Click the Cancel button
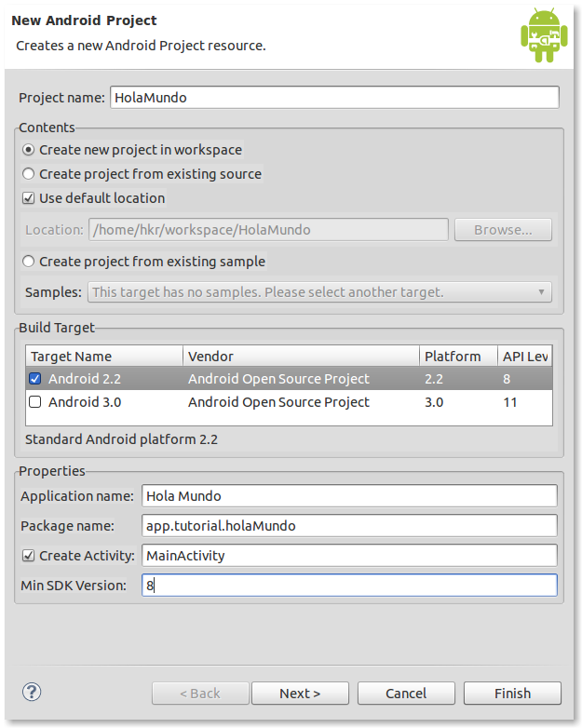The height and width of the screenshot is (728, 582). point(406,694)
